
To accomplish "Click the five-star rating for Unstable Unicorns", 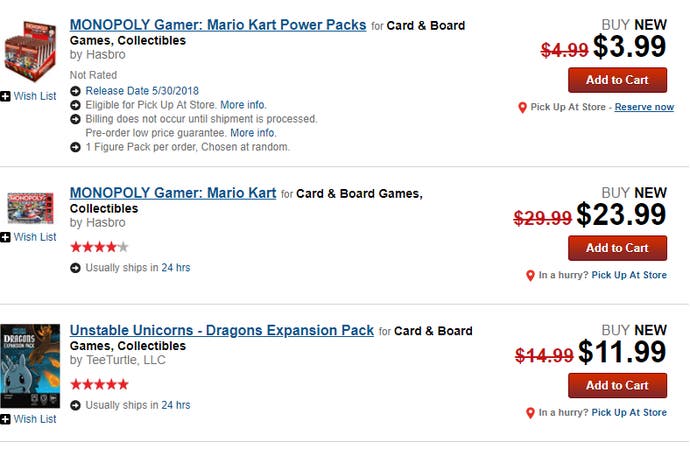I will click(x=99, y=384).
